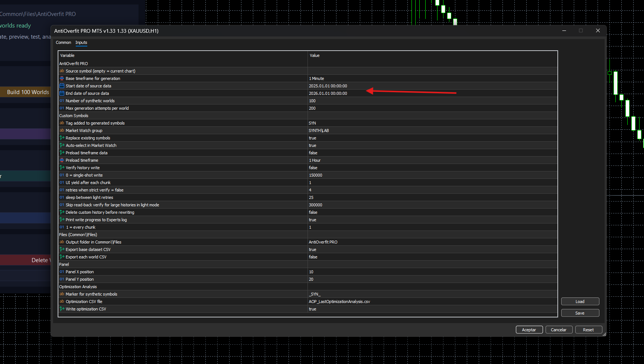
Task: Edit the Number of synthetic worlds value 100
Action: coord(432,101)
